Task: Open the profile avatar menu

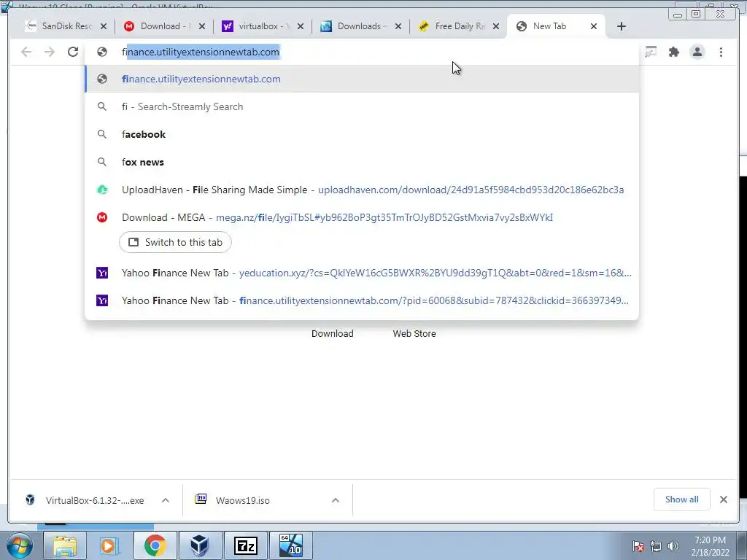Action: pos(697,52)
